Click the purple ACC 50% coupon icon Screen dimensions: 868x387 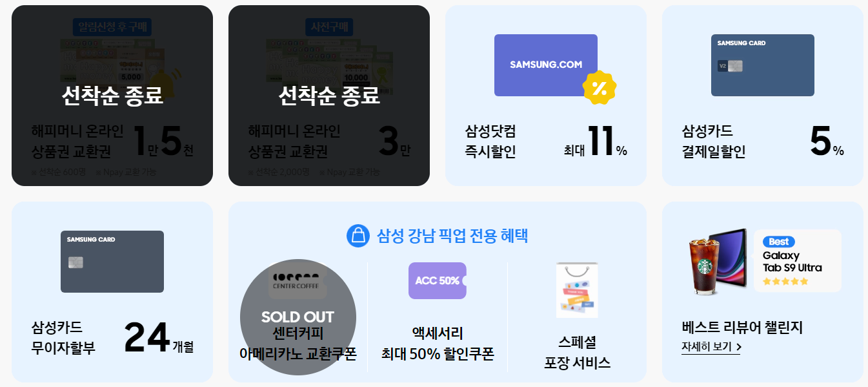pyautogui.click(x=437, y=280)
